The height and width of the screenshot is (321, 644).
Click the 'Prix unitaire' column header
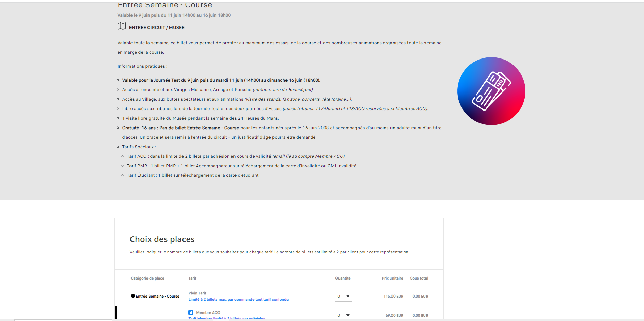393,278
